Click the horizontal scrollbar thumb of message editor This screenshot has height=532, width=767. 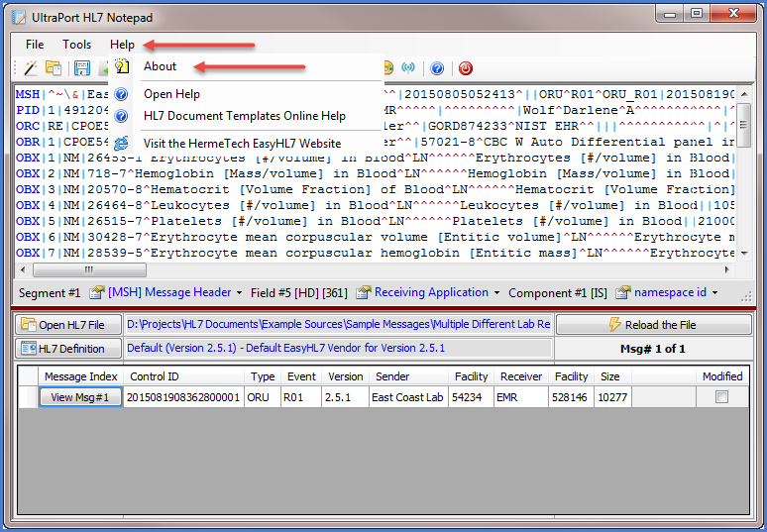89,269
